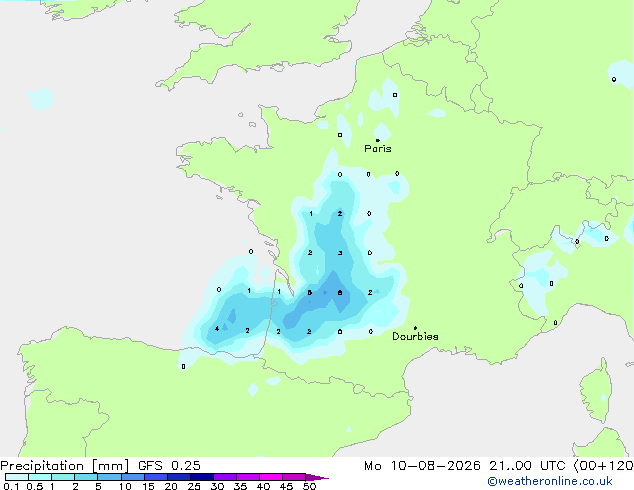The width and height of the screenshot is (634, 490).
Task: Click the Paris city label
Action: 378,149
